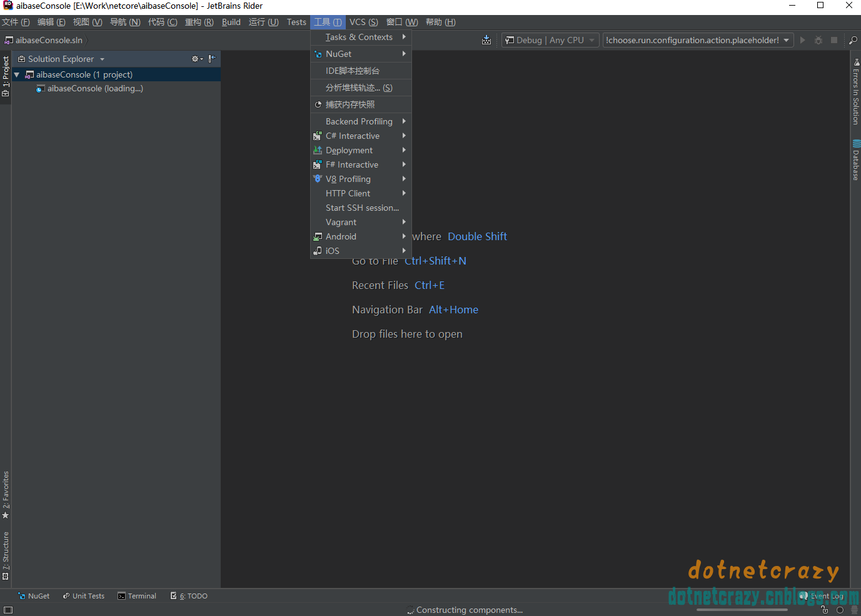The image size is (861, 616).
Task: Click the Deployment icon
Action: pos(318,150)
